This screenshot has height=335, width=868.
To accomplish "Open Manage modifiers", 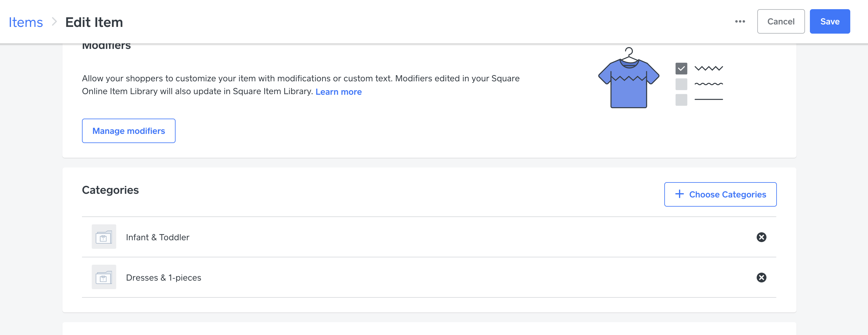I will [129, 131].
